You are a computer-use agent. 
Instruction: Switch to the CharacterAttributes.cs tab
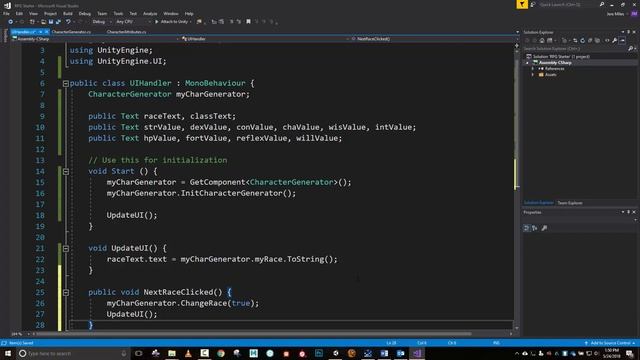127,32
